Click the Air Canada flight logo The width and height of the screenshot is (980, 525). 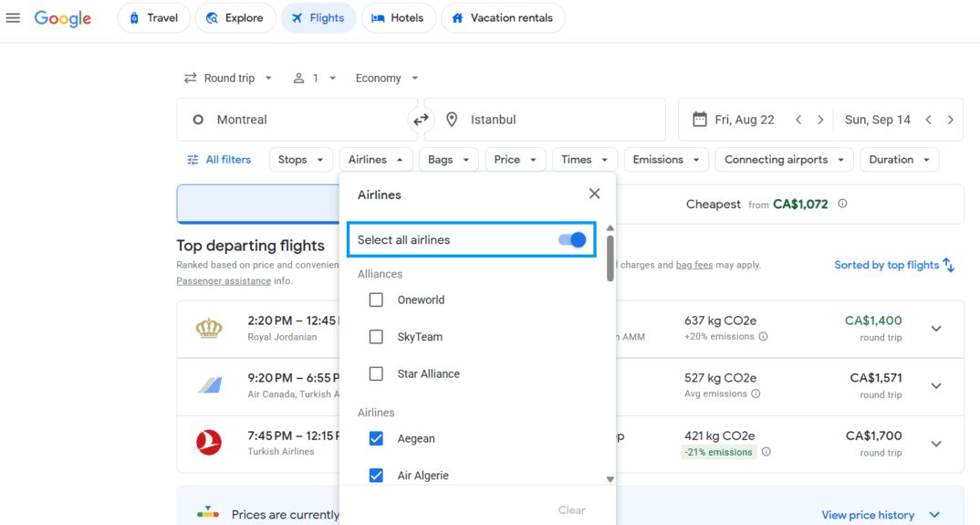[x=209, y=384]
